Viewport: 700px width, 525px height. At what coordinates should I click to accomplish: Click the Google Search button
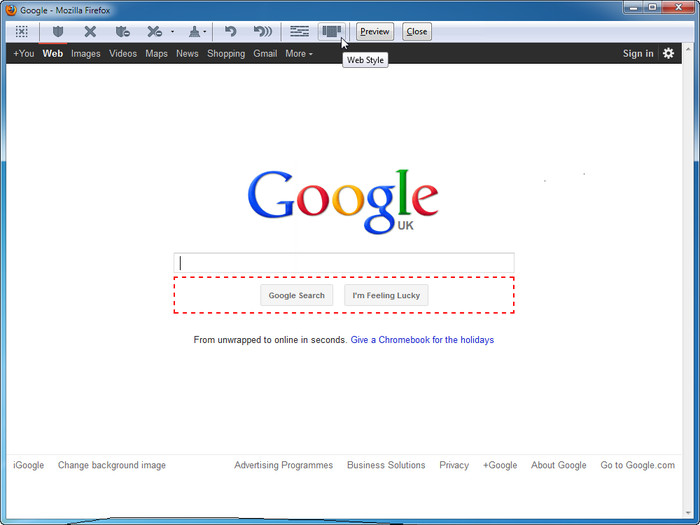(x=296, y=296)
